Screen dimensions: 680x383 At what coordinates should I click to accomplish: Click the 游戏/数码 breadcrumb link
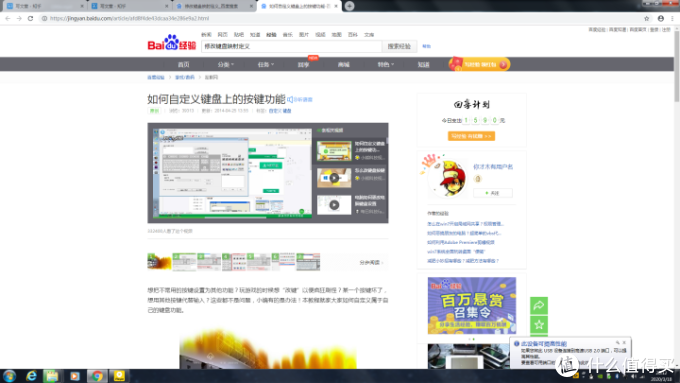(x=185, y=77)
